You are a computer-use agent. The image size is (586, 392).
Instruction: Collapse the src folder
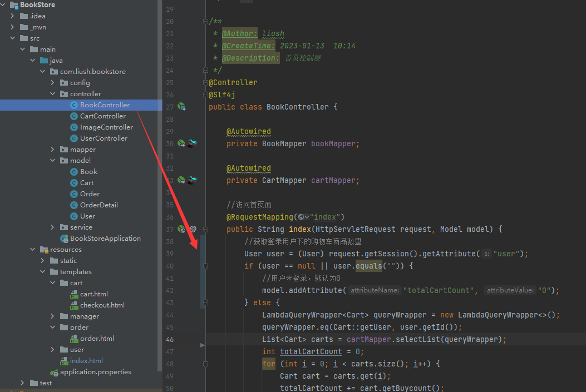tap(13, 38)
